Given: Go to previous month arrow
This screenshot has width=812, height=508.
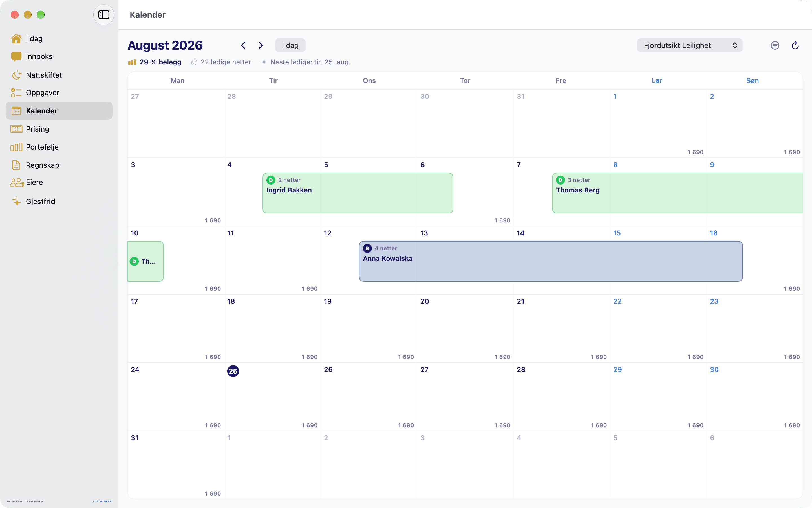Looking at the screenshot, I should (243, 45).
